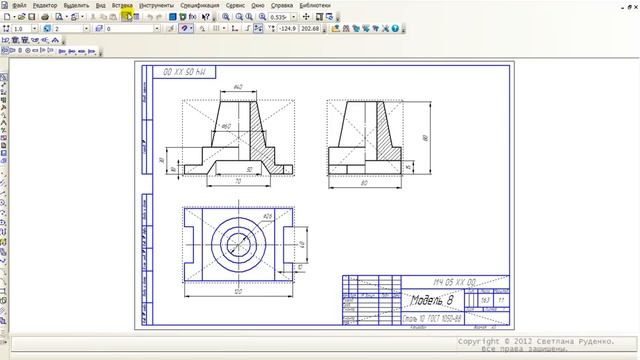Screen dimensions: 640x360
Task: Select the 'Сталь 10 ГОСТ 1050-88' material text
Action: pyautogui.click(x=432, y=319)
